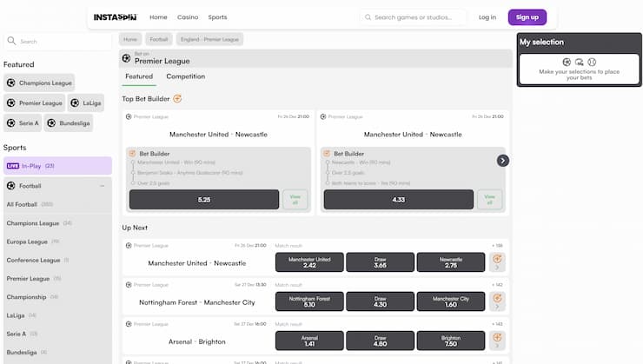Bet on Arsenal at 1.41
Image resolution: width=643 pixels, height=364 pixels.
pyautogui.click(x=309, y=341)
